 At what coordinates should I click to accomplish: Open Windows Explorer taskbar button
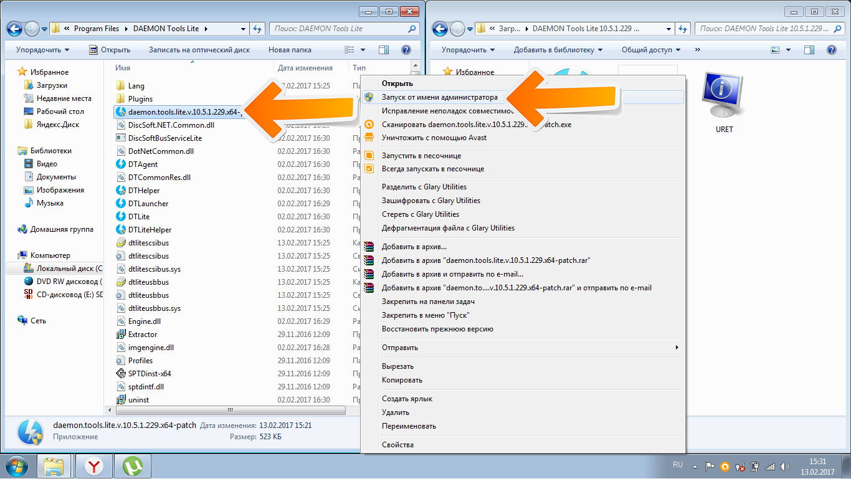(55, 466)
